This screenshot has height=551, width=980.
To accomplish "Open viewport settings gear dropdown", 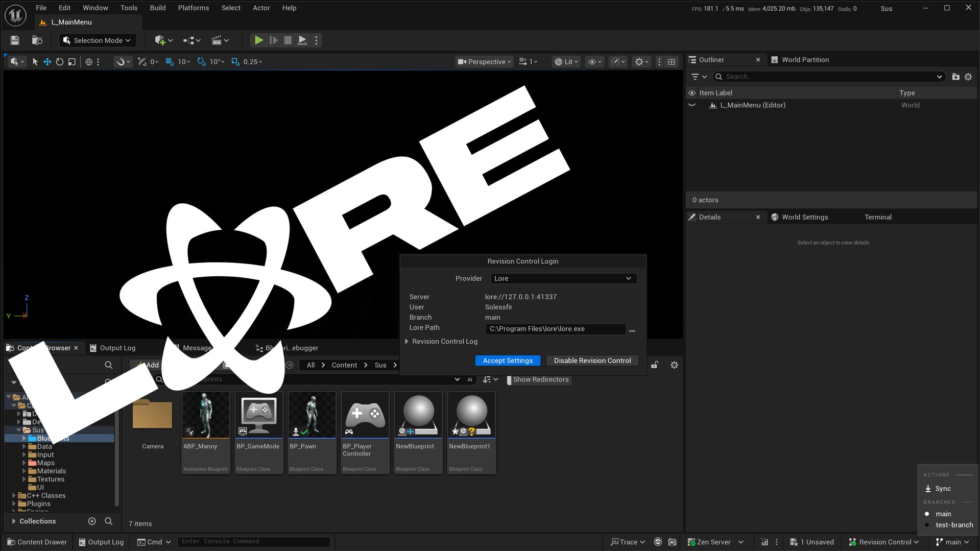I will point(641,62).
